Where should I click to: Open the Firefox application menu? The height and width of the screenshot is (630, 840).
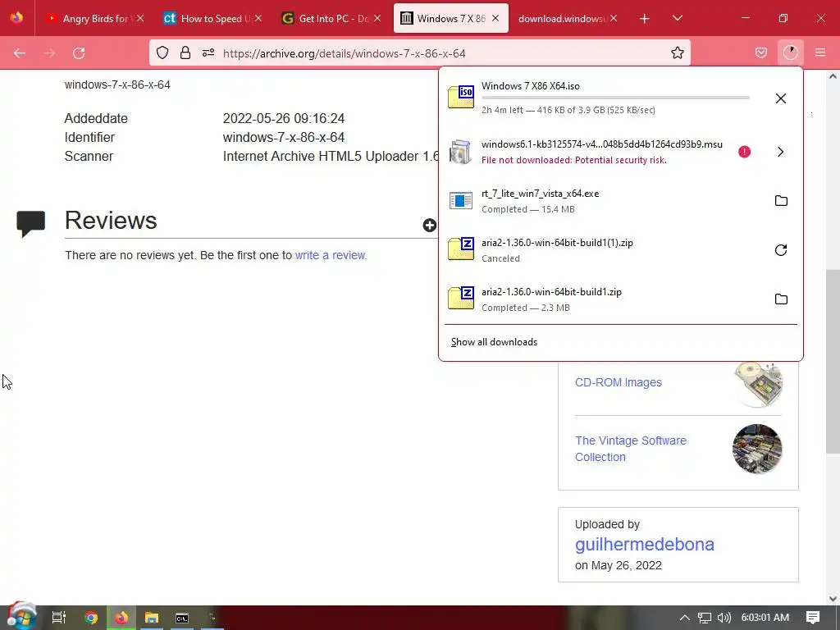(x=820, y=52)
